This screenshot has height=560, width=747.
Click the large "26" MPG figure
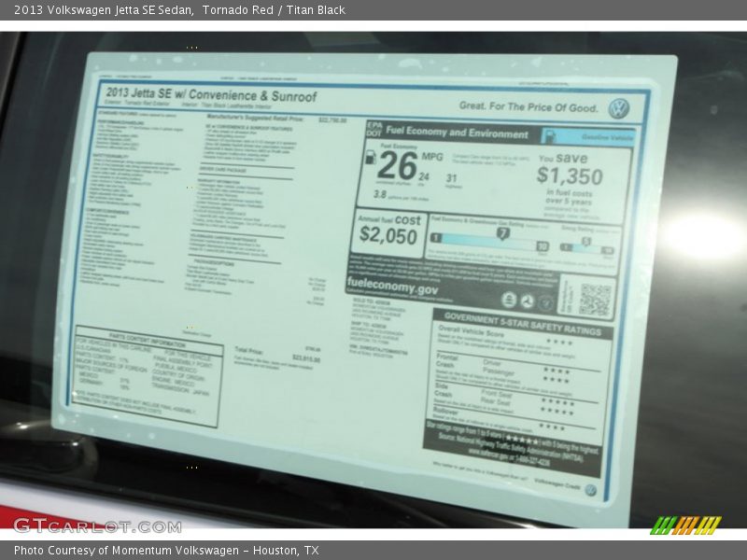(x=397, y=166)
